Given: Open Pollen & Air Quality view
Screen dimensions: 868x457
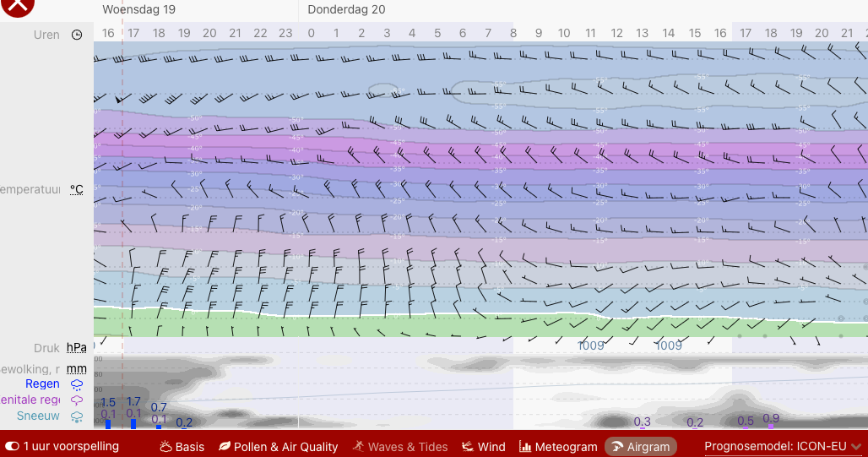Looking at the screenshot, I should point(278,447).
